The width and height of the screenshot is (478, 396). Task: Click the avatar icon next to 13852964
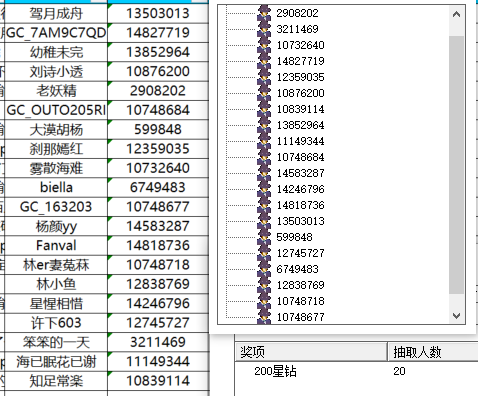click(264, 125)
